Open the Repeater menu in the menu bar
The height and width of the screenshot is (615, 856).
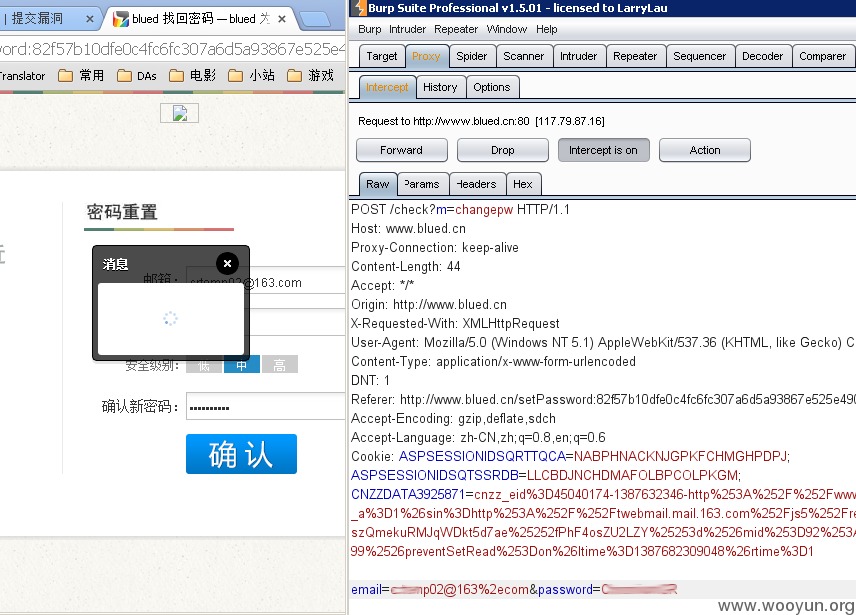point(456,29)
